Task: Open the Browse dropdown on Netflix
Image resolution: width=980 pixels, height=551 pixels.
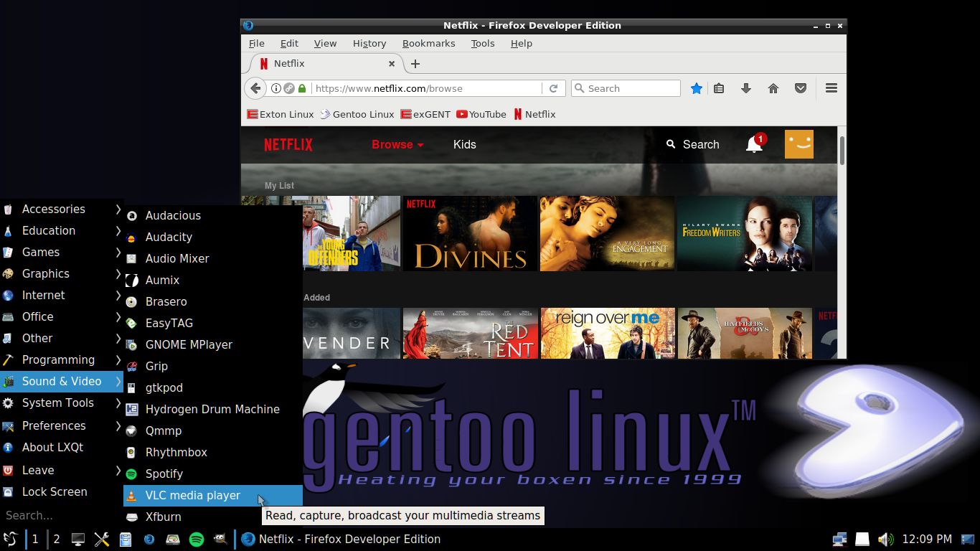Action: pos(397,144)
